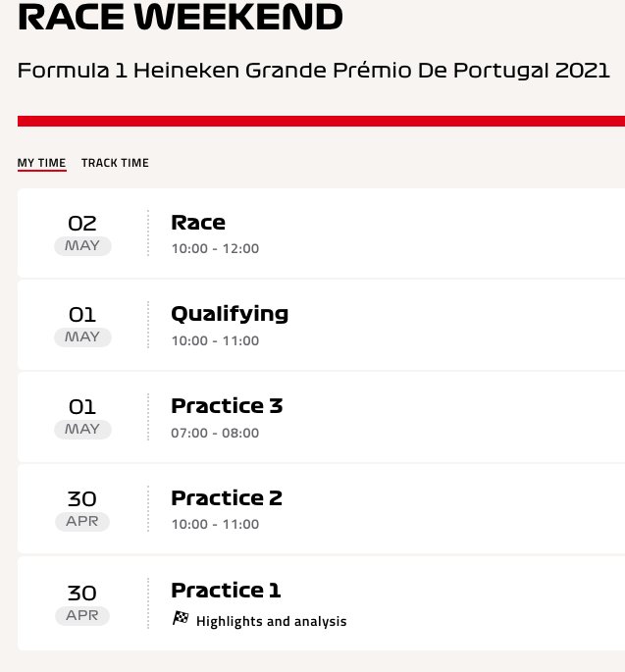The height and width of the screenshot is (672, 625).
Task: Click the MAY badge beside Practice 3
Action: pos(82,429)
